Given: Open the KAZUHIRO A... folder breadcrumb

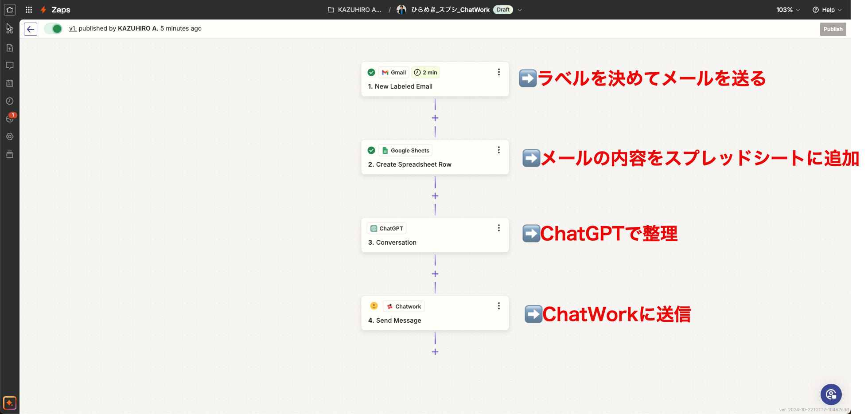Looking at the screenshot, I should pos(354,10).
